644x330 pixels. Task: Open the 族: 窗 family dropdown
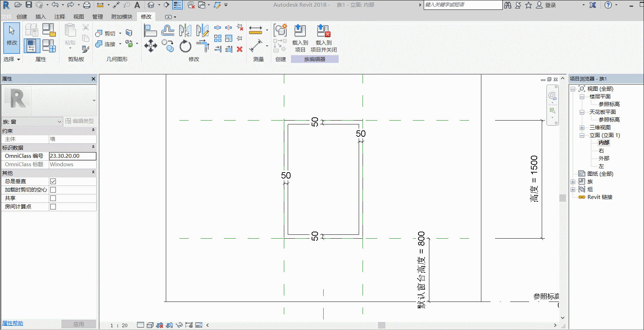pyautogui.click(x=32, y=122)
